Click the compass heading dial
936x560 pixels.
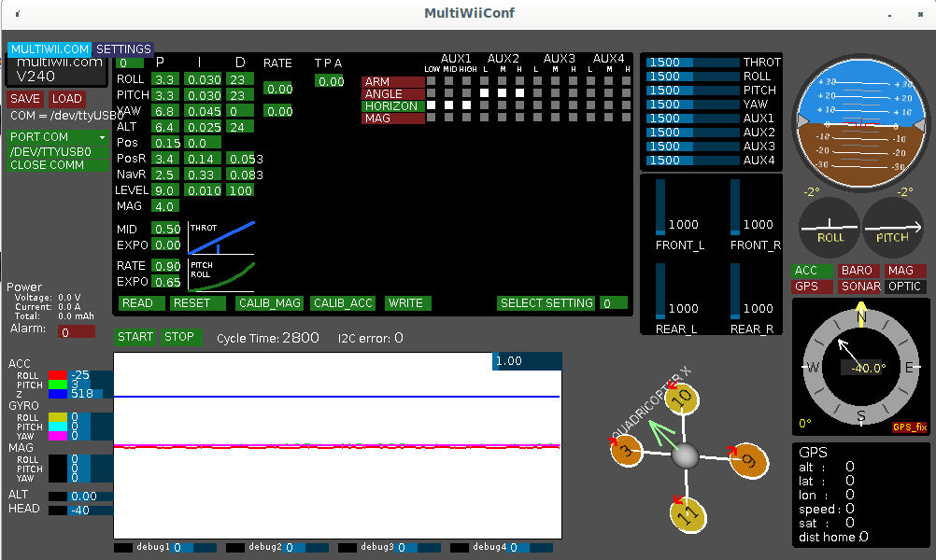[860, 367]
